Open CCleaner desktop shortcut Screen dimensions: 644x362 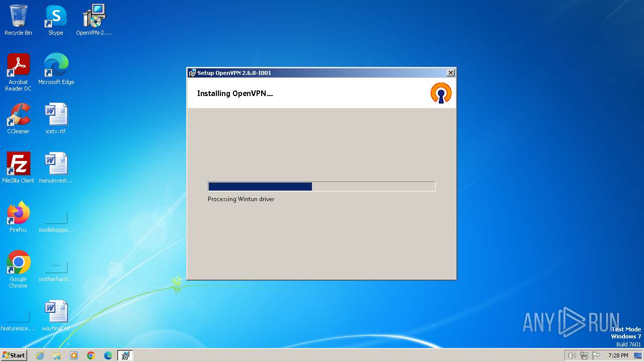coord(18,119)
